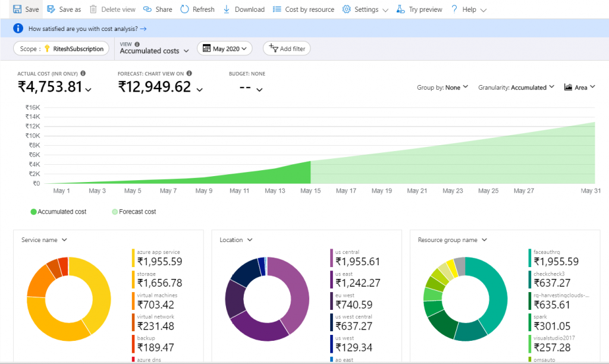Toggle Forecast cost legend item
The width and height of the screenshot is (609, 364).
133,212
